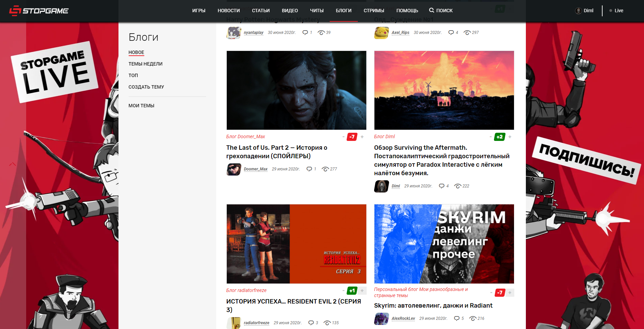The height and width of the screenshot is (329, 644).
Task: Open nyantaplay username link
Action: point(254,33)
